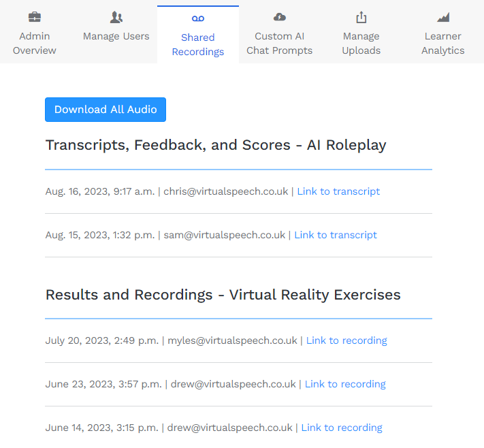Click the Transcripts, Feedback, and Scores heading
484x448 pixels.
pyautogui.click(x=216, y=145)
